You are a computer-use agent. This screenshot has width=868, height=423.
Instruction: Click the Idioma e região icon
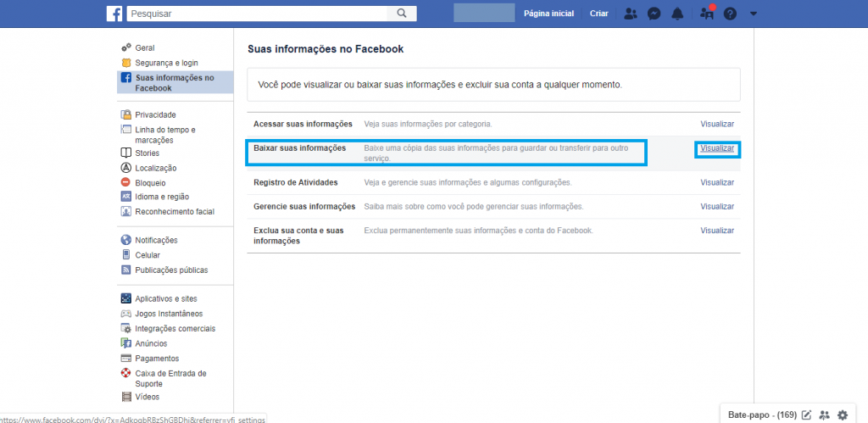tap(126, 196)
